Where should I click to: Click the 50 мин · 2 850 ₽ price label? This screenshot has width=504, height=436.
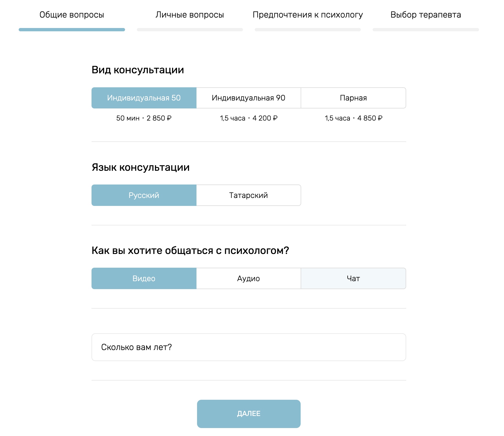[x=144, y=118]
